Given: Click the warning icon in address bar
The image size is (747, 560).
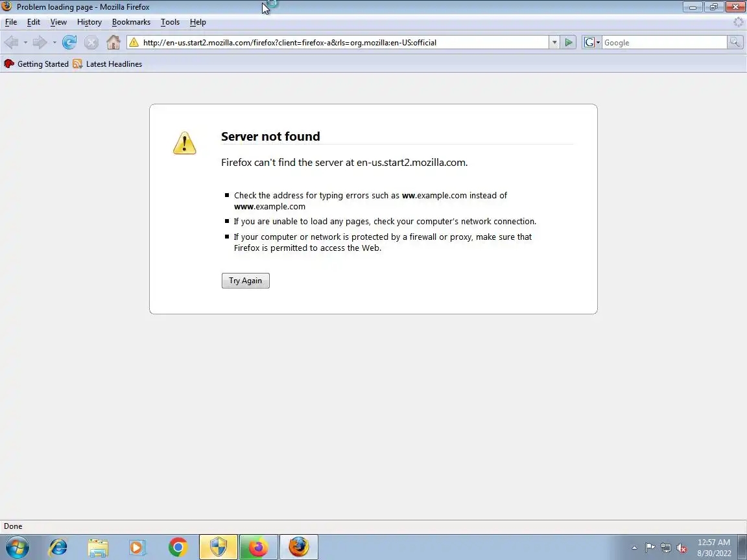Looking at the screenshot, I should point(134,42).
